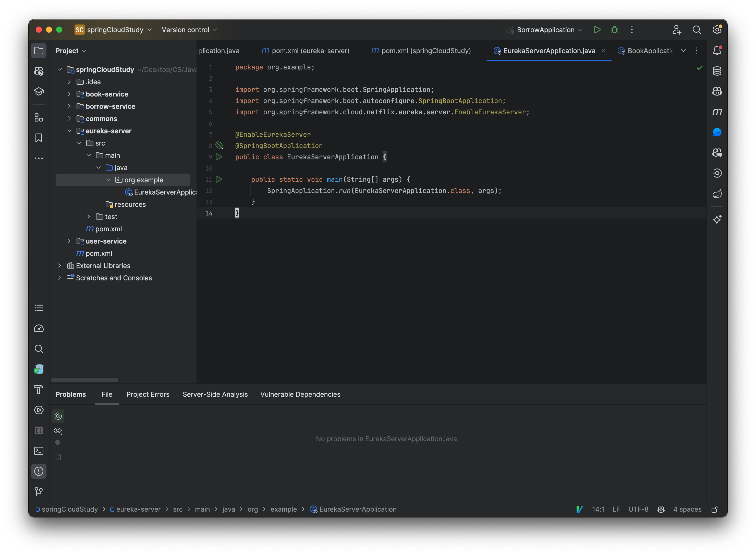Open the Version control menu
This screenshot has width=756, height=555.
click(x=189, y=30)
